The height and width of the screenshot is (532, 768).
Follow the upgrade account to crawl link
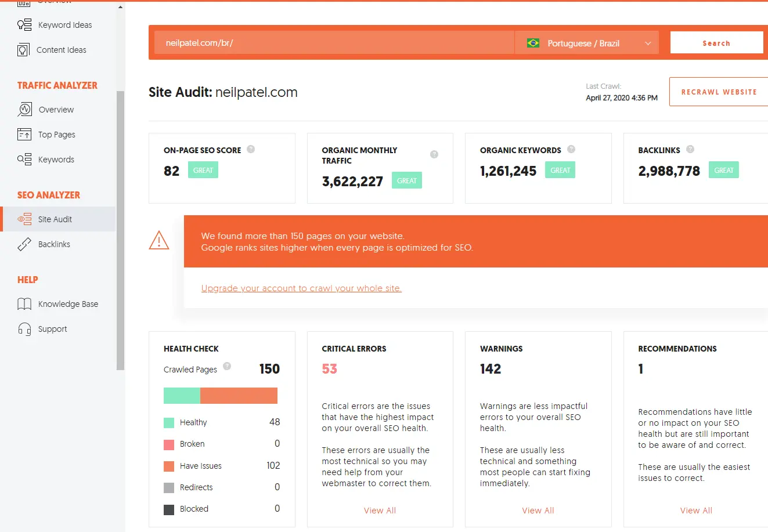[x=301, y=288]
